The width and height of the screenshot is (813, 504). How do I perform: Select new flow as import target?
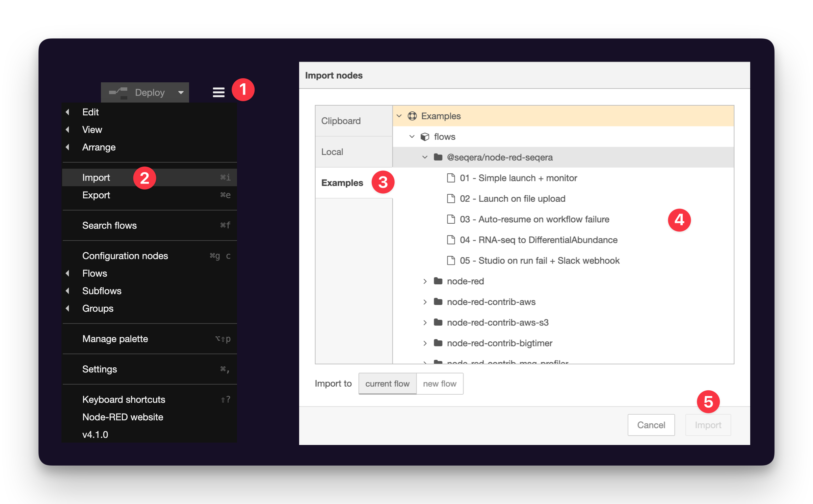440,384
